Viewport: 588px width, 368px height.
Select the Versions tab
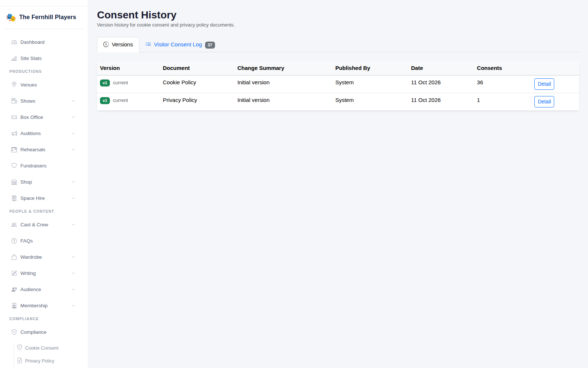click(x=118, y=45)
